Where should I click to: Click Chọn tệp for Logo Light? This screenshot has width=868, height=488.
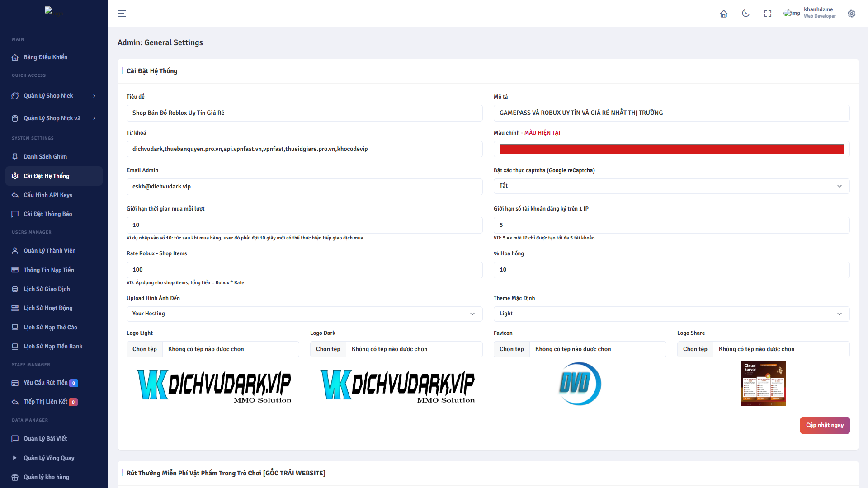pos(145,349)
